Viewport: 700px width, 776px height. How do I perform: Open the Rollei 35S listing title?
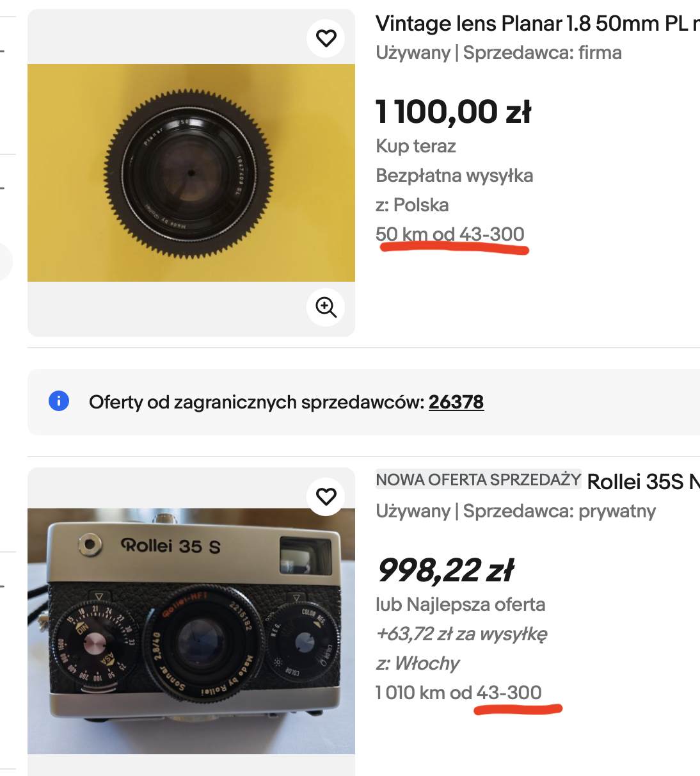tap(642, 481)
